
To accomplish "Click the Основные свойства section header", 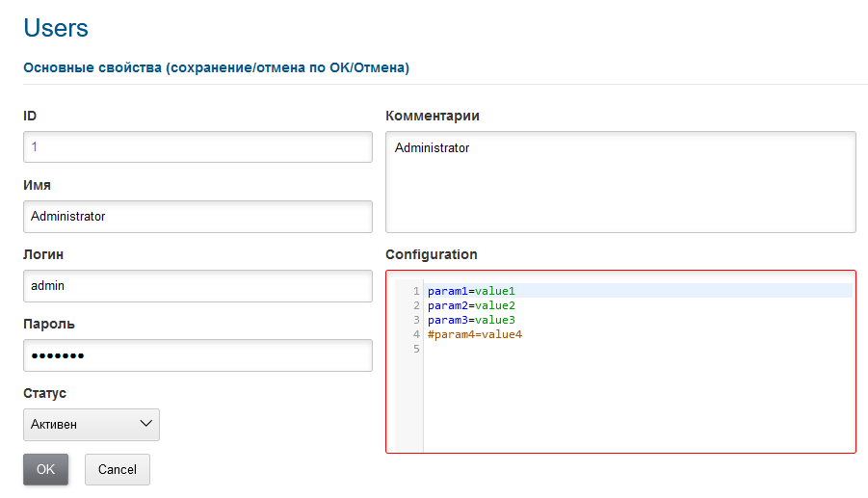I will pos(217,68).
